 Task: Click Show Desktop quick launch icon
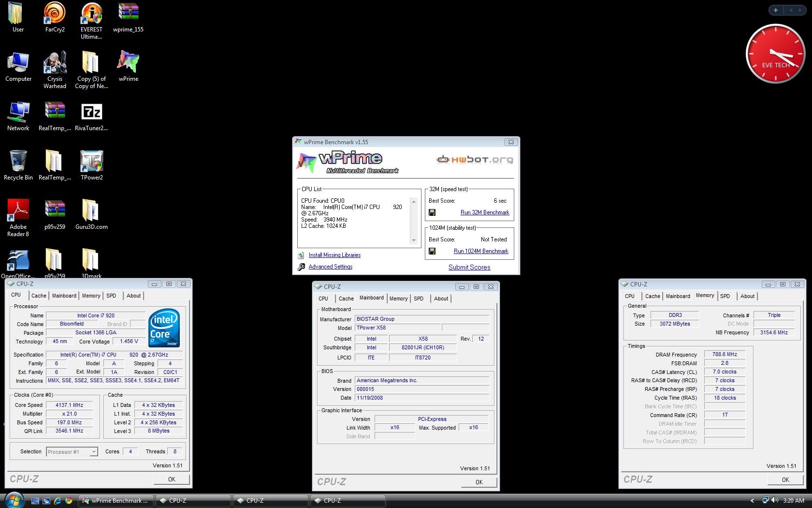(35, 501)
